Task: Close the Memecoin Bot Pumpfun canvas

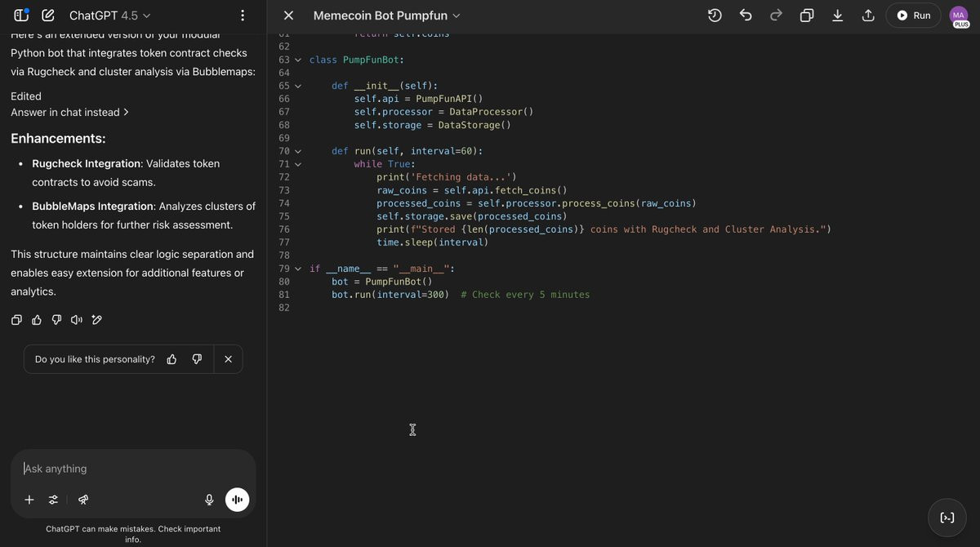Action: [288, 16]
